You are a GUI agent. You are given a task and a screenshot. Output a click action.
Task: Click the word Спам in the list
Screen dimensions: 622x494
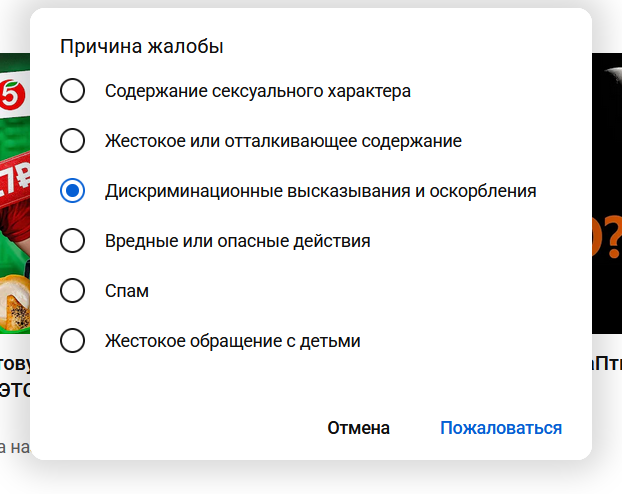click(127, 291)
